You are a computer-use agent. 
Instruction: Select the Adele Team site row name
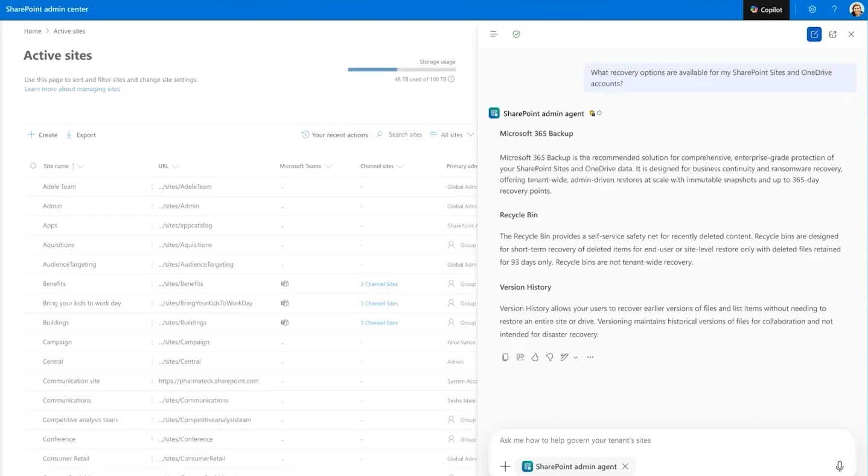tap(59, 186)
